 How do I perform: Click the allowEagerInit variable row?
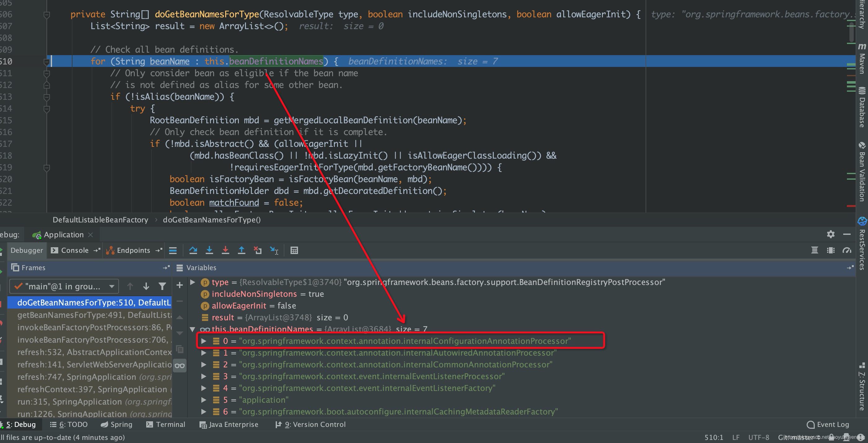point(522,305)
